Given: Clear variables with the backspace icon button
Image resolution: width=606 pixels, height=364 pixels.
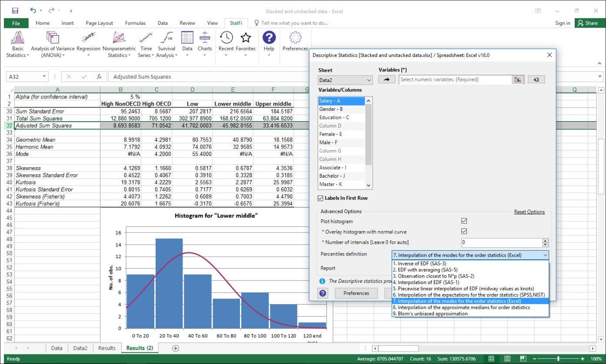Looking at the screenshot, I should coord(536,79).
